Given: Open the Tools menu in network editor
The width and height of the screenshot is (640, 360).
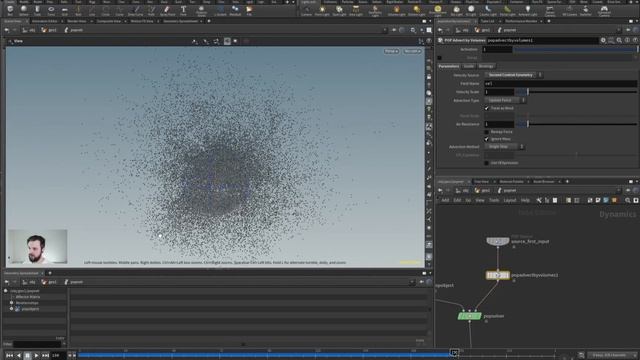Looking at the screenshot, I should click(494, 200).
